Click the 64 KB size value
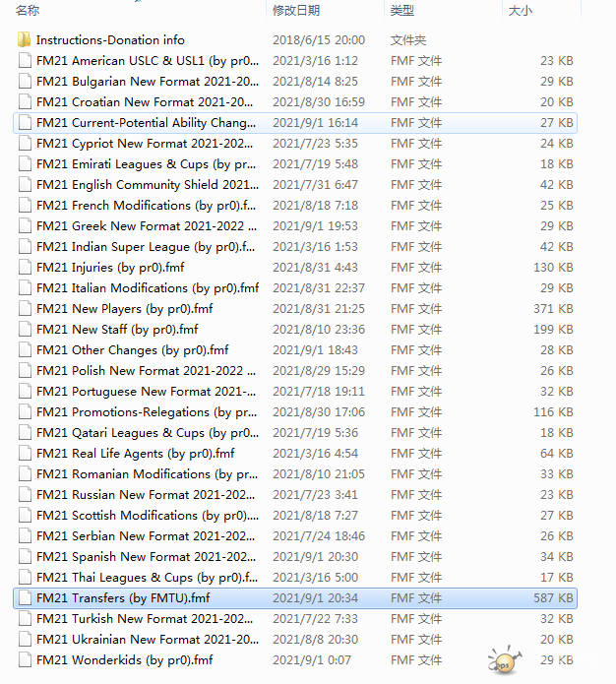This screenshot has width=616, height=684. tap(557, 454)
